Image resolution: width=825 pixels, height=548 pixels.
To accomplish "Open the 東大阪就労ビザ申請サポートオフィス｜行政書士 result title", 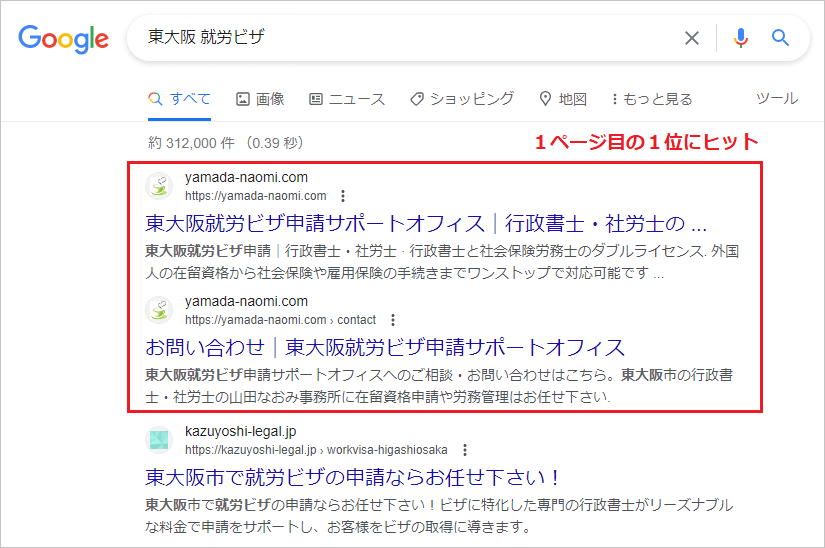I will click(x=426, y=224).
